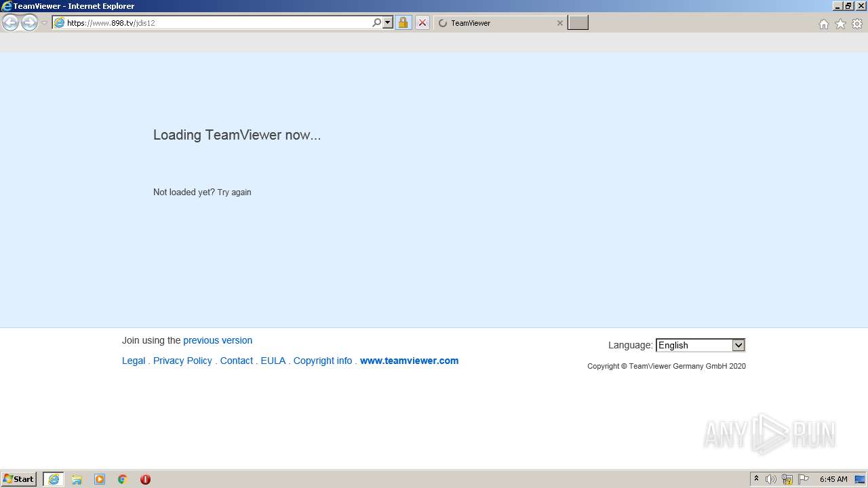Open the Legal link
868x488 pixels.
tap(134, 361)
